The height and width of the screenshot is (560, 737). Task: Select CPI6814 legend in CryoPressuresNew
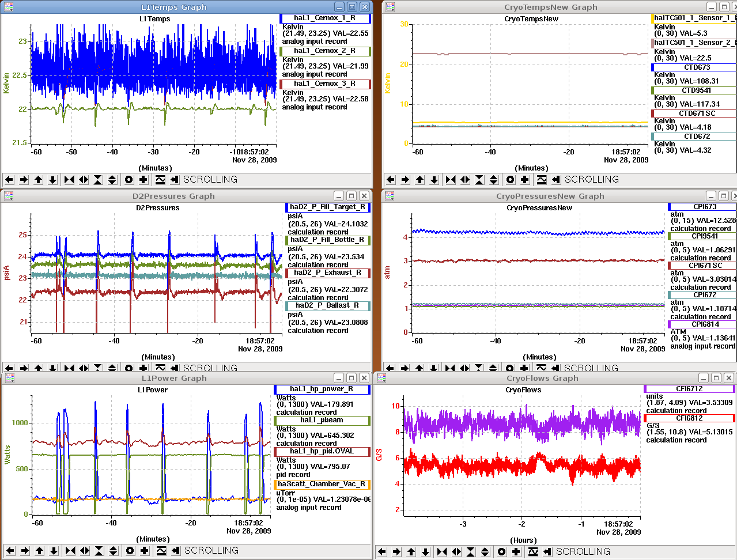[x=702, y=324]
